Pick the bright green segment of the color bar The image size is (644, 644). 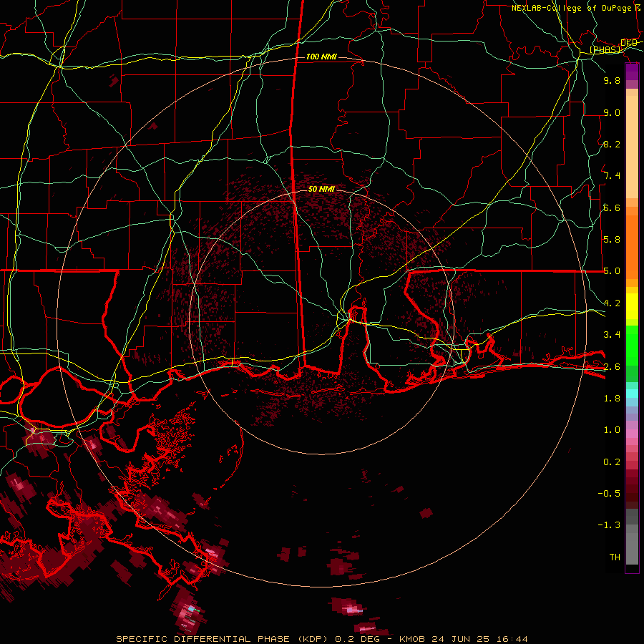point(632,345)
